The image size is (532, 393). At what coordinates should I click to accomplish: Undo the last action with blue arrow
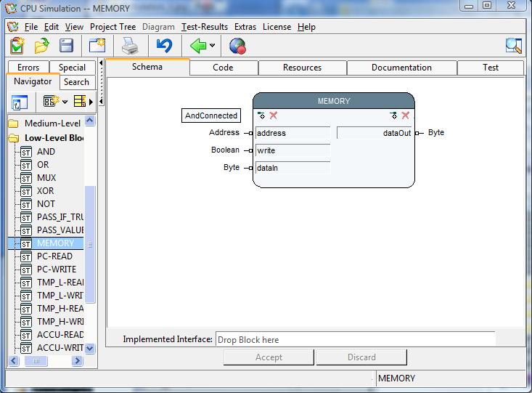click(164, 46)
